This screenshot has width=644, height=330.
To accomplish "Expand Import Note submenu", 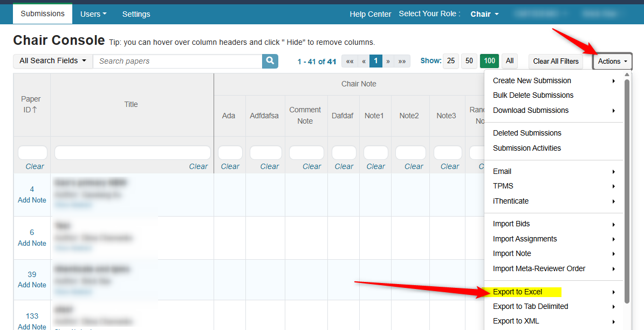I will 554,253.
